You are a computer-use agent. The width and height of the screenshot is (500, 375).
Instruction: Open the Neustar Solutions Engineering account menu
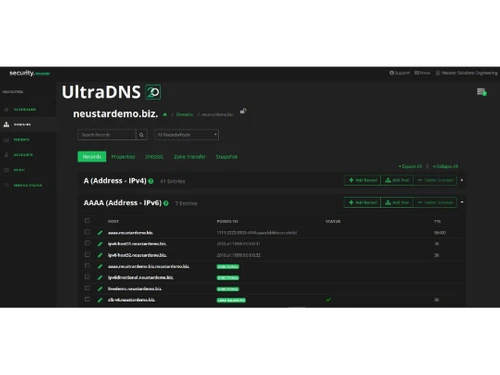[x=467, y=73]
